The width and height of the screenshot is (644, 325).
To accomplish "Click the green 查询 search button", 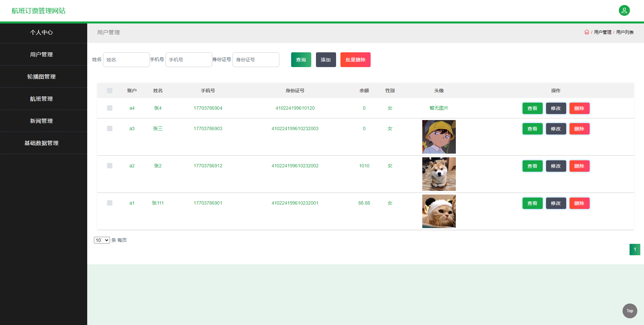I will (x=301, y=59).
